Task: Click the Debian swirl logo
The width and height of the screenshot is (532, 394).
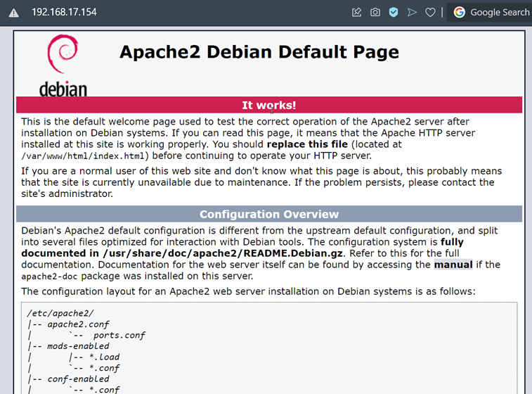Action: (x=62, y=58)
